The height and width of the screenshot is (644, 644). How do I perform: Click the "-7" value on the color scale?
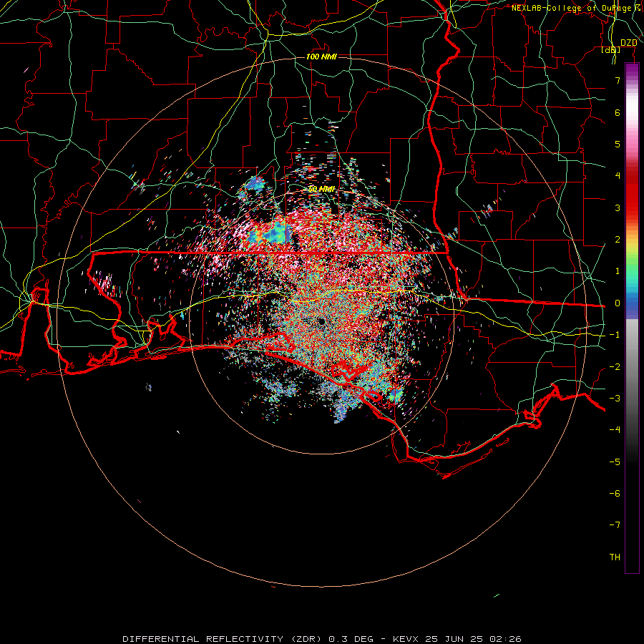tap(615, 525)
